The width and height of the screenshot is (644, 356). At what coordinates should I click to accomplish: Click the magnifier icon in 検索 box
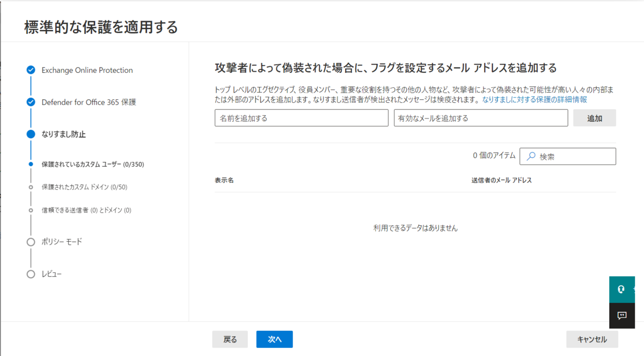(531, 157)
